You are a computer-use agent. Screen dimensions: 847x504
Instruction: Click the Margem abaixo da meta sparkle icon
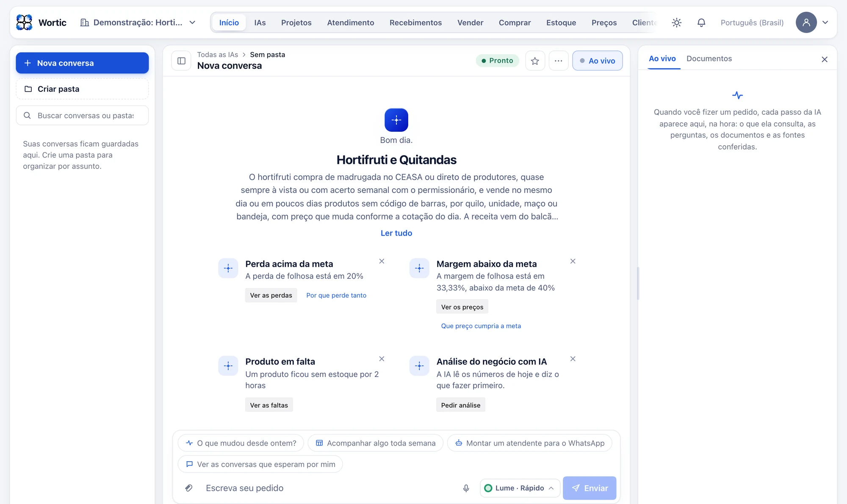419,268
